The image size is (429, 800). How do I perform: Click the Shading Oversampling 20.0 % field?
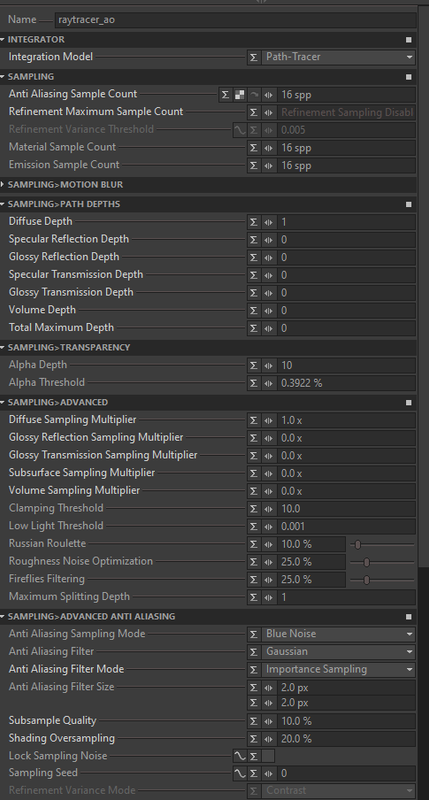346,739
